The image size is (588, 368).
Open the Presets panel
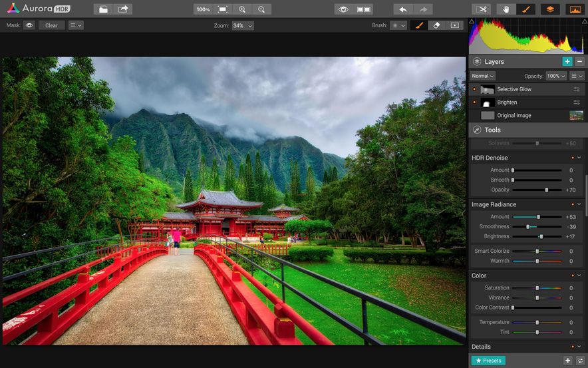pyautogui.click(x=488, y=361)
